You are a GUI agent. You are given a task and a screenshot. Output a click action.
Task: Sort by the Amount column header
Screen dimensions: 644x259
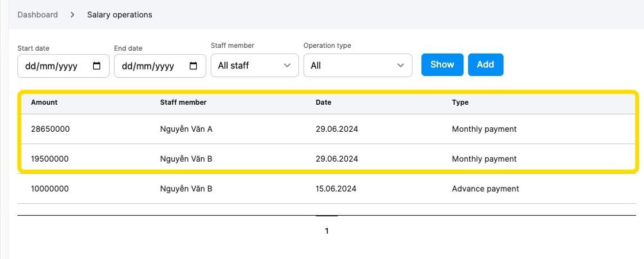(44, 102)
